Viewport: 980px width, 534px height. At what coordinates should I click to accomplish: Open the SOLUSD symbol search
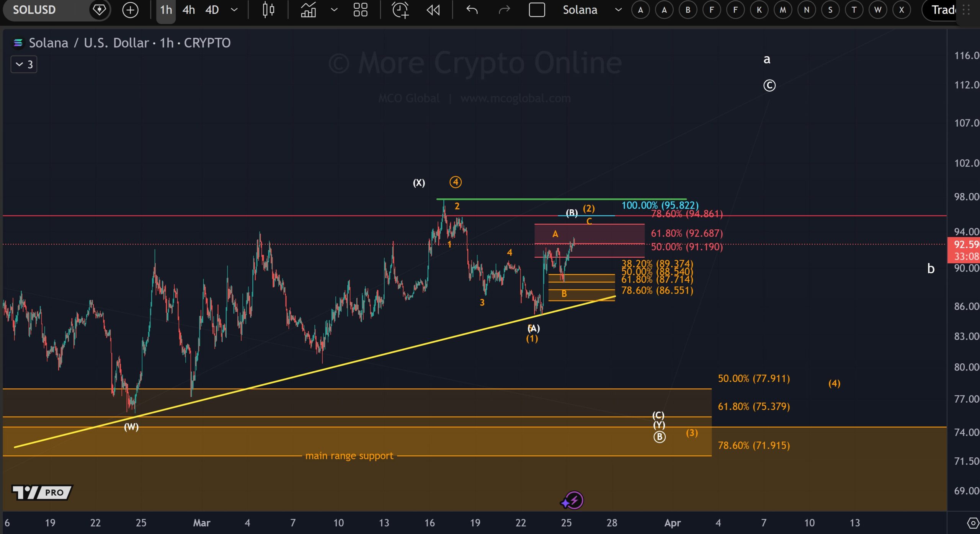[34, 10]
